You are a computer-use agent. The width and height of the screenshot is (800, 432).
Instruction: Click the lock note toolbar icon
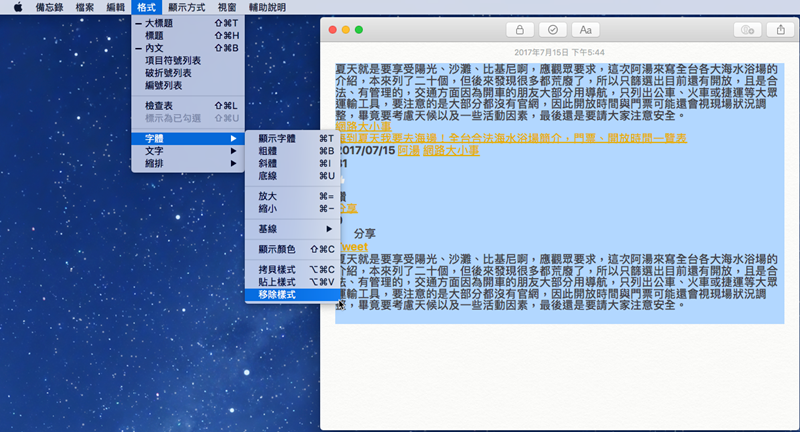tap(519, 30)
